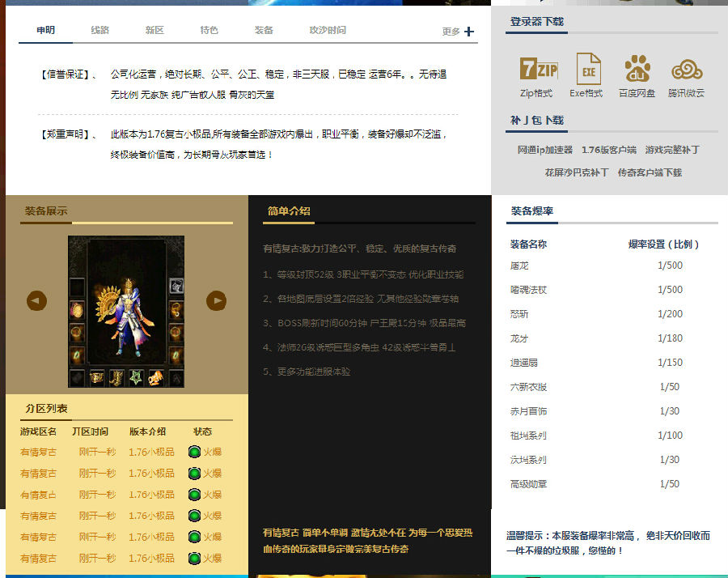Download the 花屏沙巴克补丁 link
This screenshot has width=728, height=578.
577,173
